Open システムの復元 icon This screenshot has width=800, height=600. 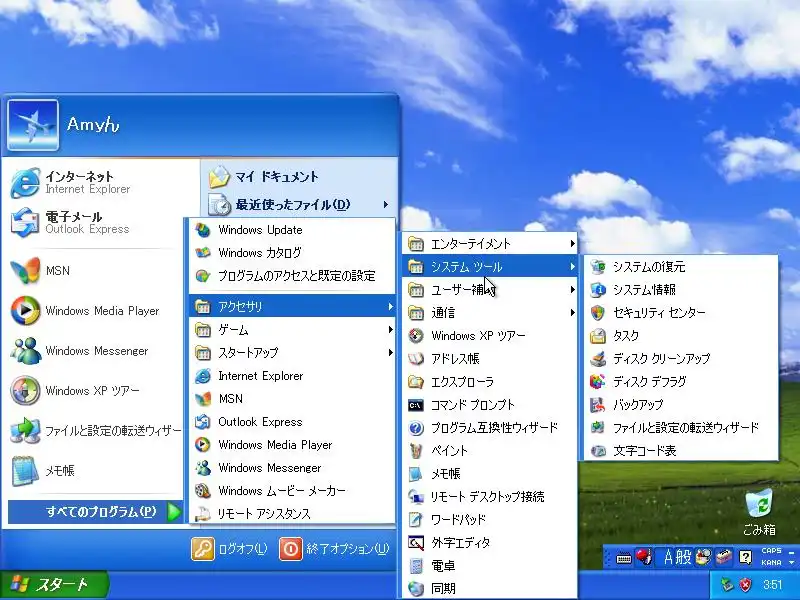[598, 267]
